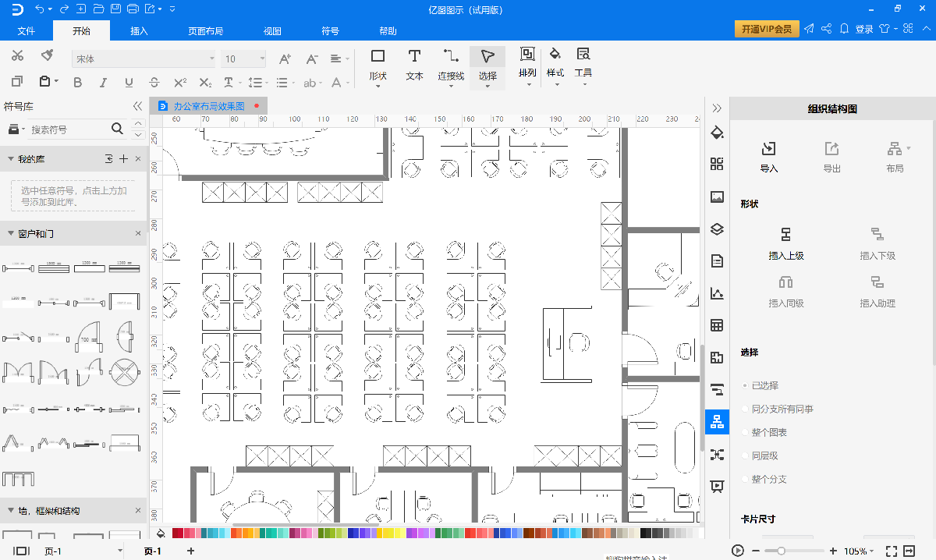The width and height of the screenshot is (936, 560).
Task: Toggle the 选择 pointer tool
Action: click(487, 66)
